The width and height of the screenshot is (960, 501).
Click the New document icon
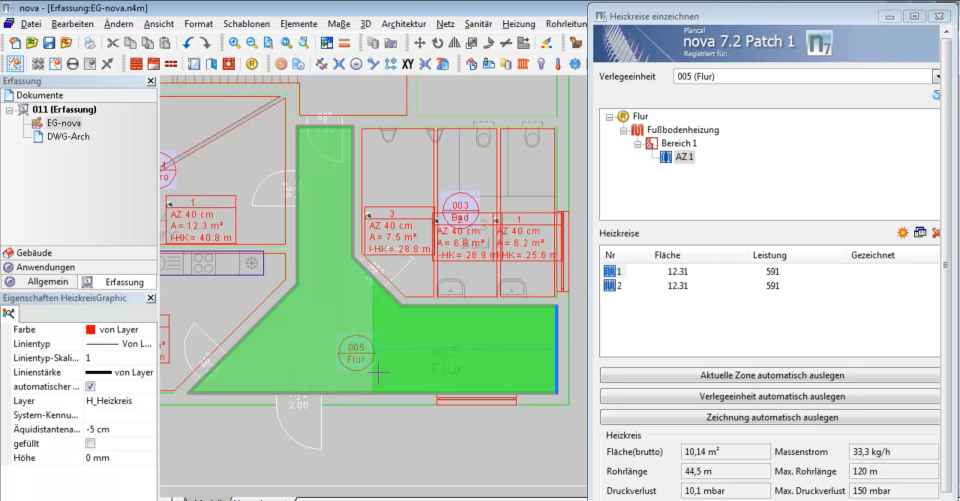tap(15, 43)
